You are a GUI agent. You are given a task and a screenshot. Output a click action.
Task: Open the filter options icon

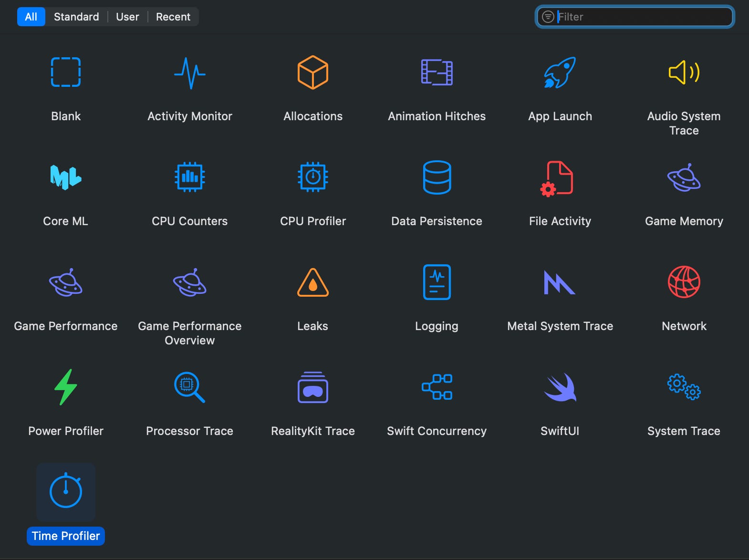pyautogui.click(x=548, y=17)
